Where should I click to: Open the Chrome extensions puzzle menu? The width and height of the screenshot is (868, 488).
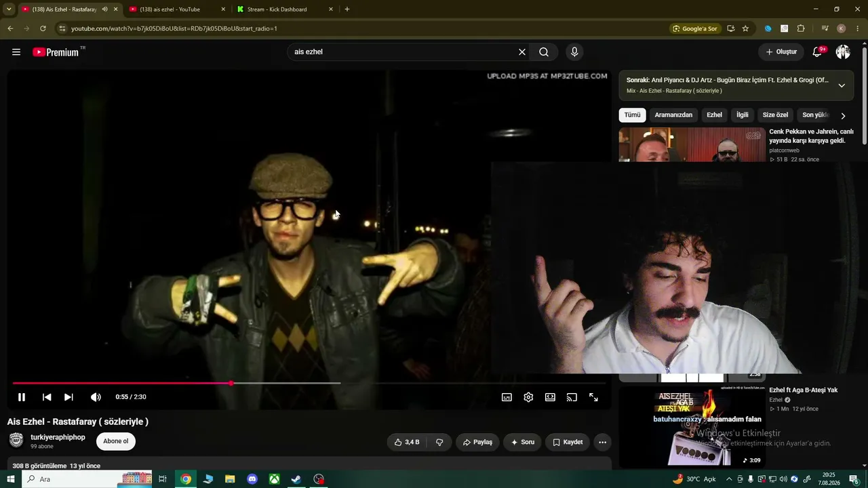[801, 28]
